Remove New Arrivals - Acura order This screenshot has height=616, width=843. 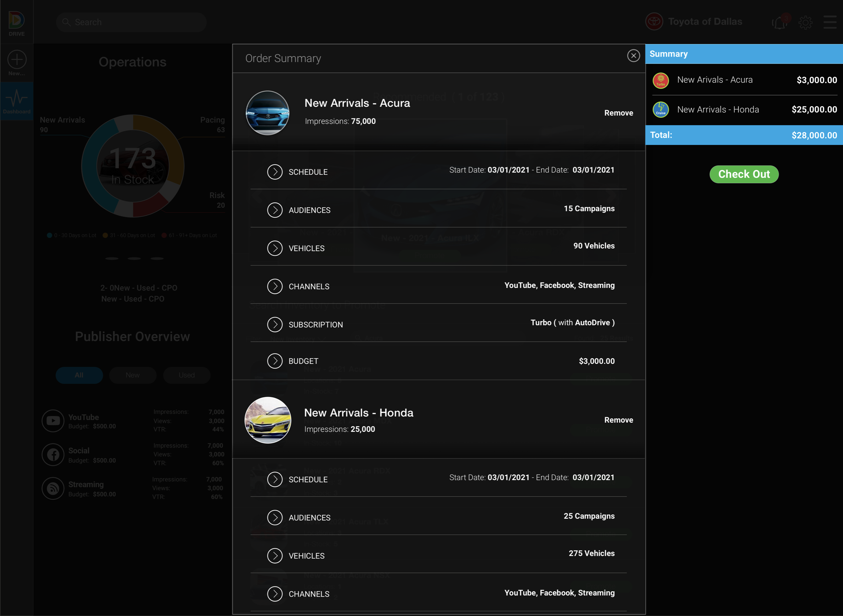pyautogui.click(x=618, y=113)
